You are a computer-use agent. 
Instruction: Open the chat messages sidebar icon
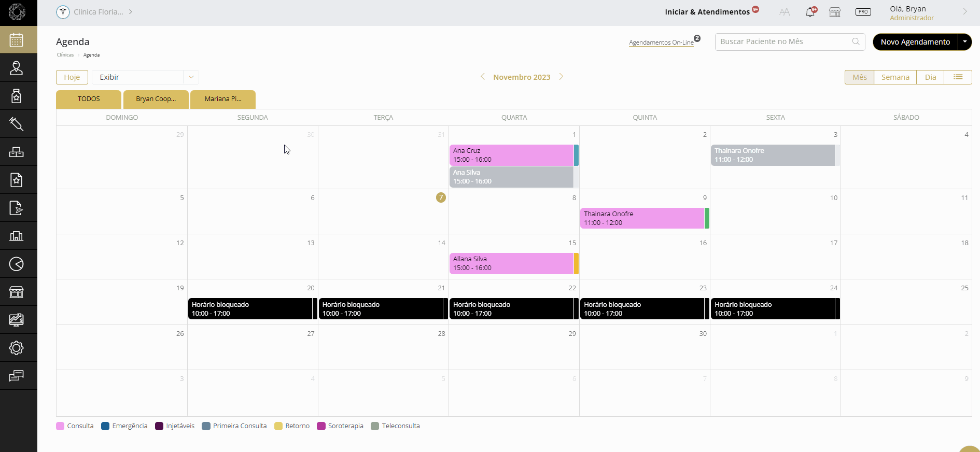pyautogui.click(x=17, y=376)
